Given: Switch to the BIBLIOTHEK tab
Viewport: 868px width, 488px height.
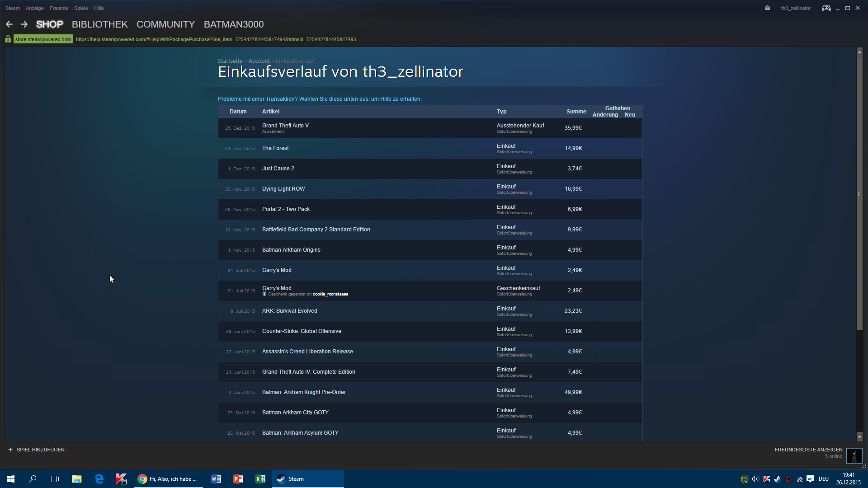Looking at the screenshot, I should pos(99,24).
